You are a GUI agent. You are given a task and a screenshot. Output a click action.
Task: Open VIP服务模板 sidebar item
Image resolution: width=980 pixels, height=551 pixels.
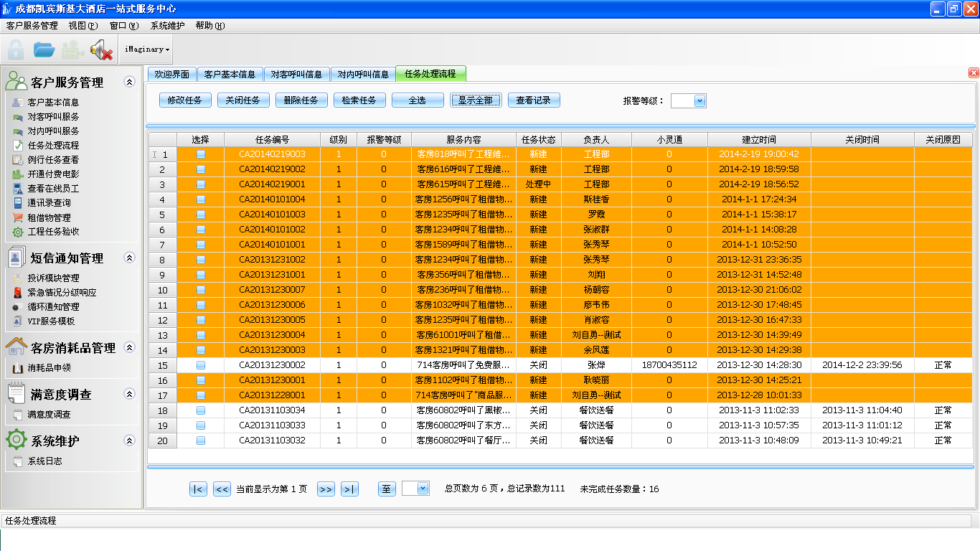pyautogui.click(x=51, y=321)
